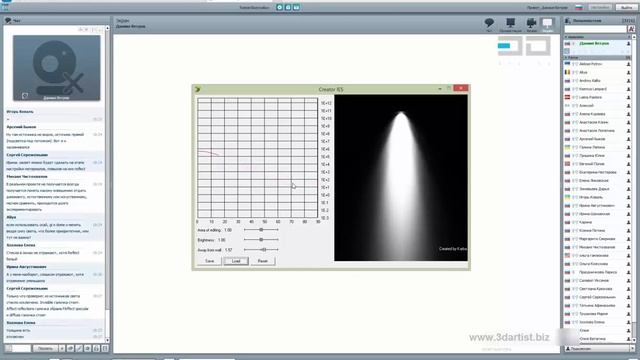Viewport: 640px width, 360px height.
Task: Click the Creator IES app icon in title bar
Action: tap(198, 89)
